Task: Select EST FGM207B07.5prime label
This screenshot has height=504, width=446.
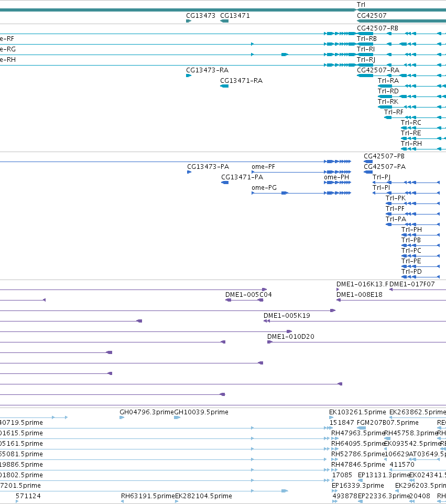Action: 387,422
